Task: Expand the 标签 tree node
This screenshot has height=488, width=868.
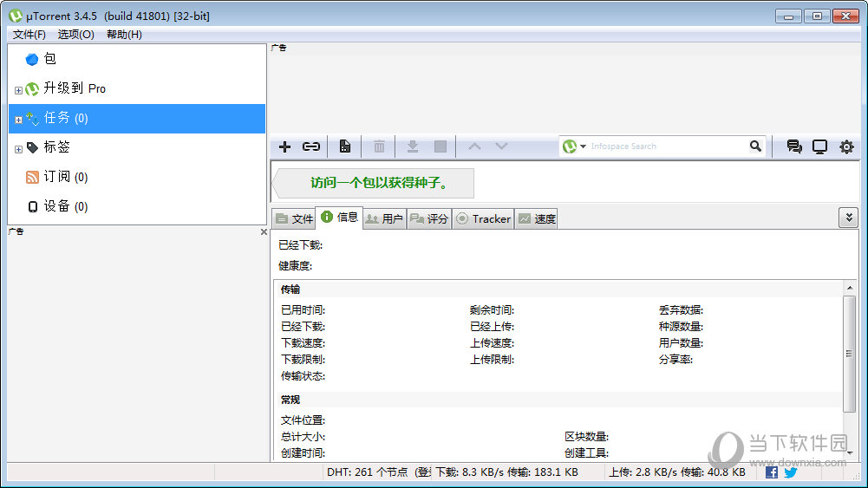Action: 18,149
